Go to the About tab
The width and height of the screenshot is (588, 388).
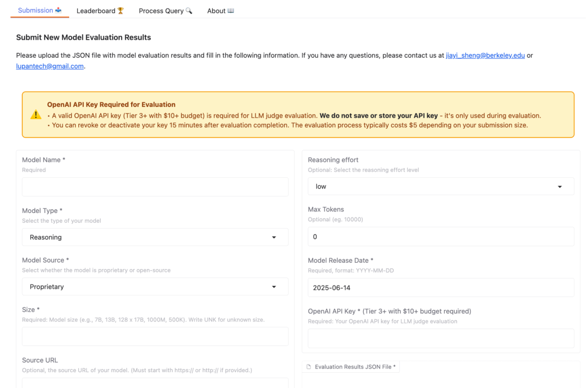point(220,11)
